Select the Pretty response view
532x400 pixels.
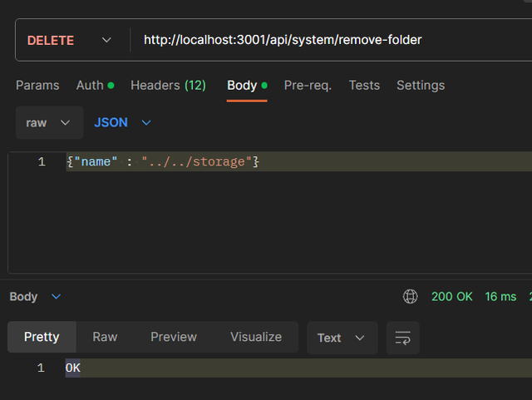(42, 337)
